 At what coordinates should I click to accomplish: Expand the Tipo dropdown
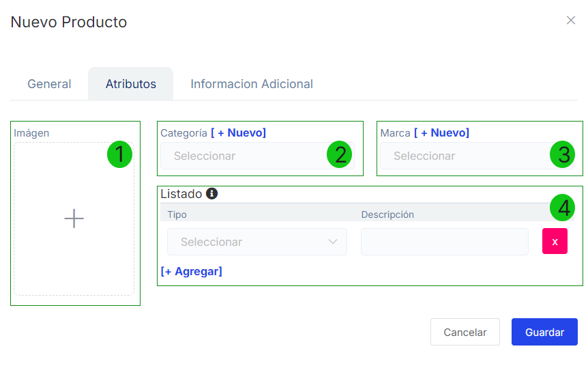[x=256, y=242]
